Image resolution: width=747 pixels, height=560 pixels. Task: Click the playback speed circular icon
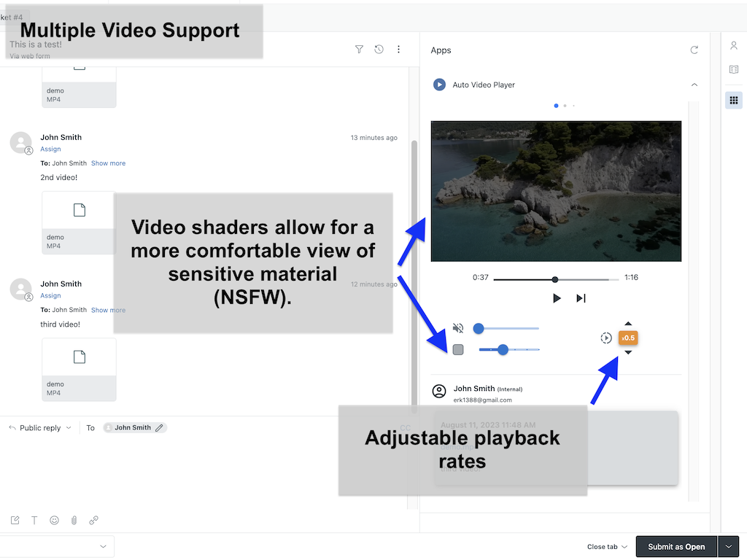click(606, 338)
